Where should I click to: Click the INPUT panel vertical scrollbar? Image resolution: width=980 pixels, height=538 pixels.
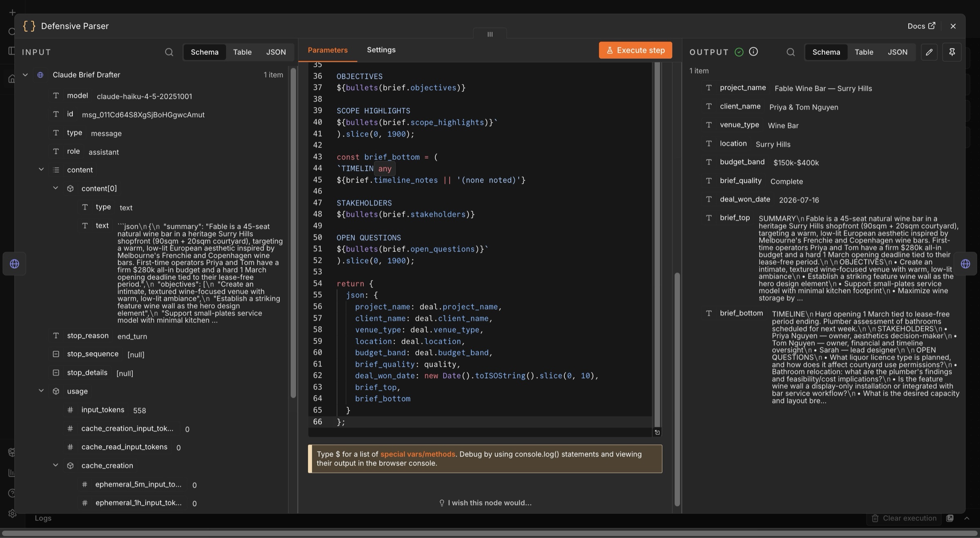[x=293, y=233]
